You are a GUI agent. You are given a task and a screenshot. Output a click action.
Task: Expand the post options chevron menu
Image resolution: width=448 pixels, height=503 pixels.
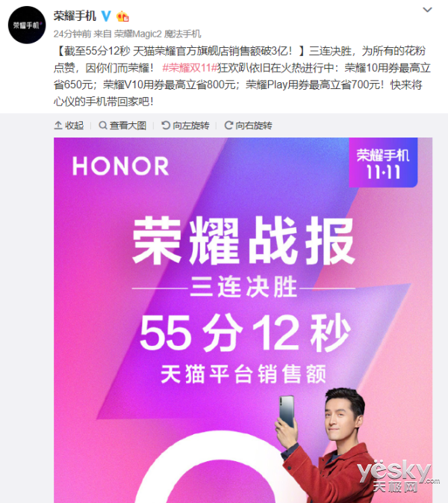click(x=427, y=10)
